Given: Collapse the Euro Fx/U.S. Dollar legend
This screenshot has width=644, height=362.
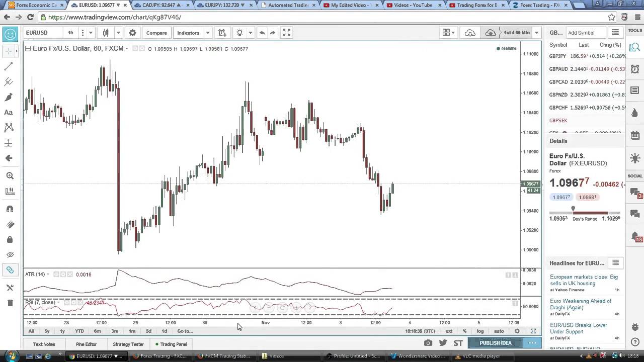Looking at the screenshot, I should (28, 49).
